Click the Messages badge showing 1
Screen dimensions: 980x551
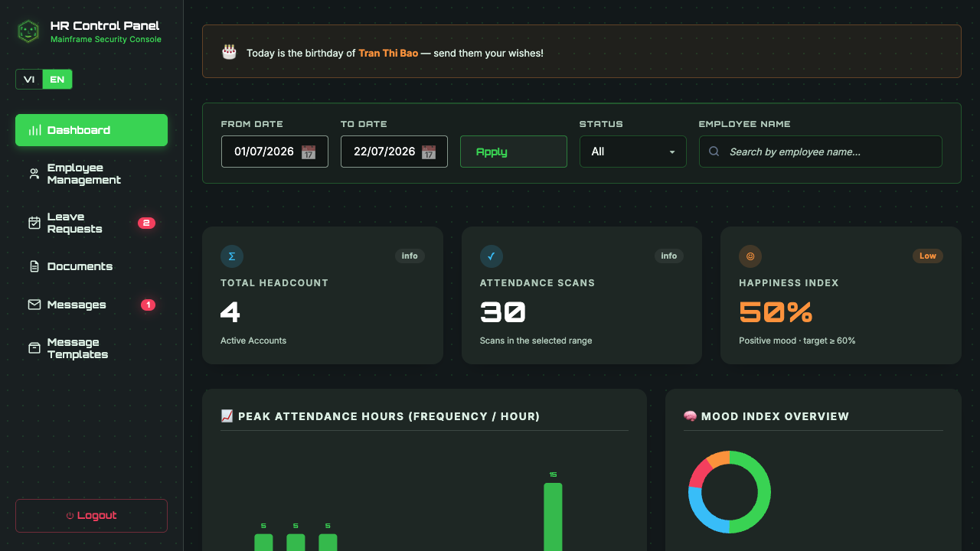coord(148,305)
